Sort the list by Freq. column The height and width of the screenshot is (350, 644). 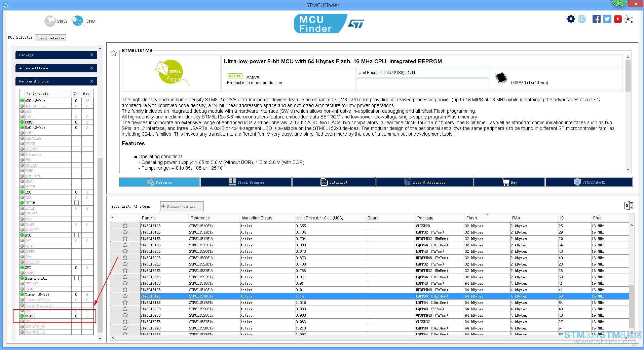pyautogui.click(x=610, y=218)
